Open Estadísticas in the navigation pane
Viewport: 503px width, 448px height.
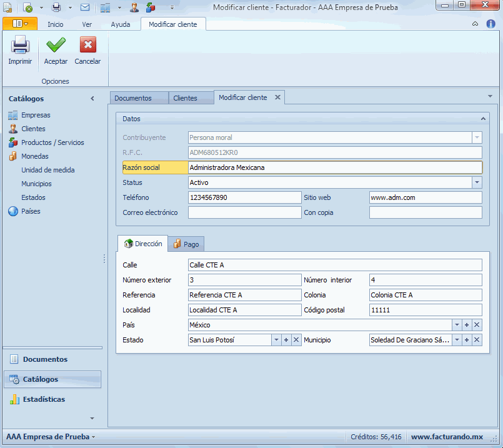tap(44, 399)
